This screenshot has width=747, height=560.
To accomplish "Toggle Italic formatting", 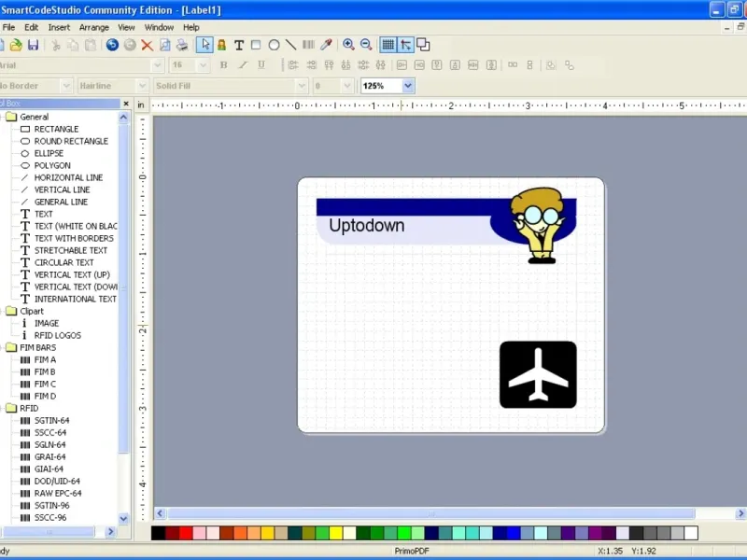I will tap(243, 65).
